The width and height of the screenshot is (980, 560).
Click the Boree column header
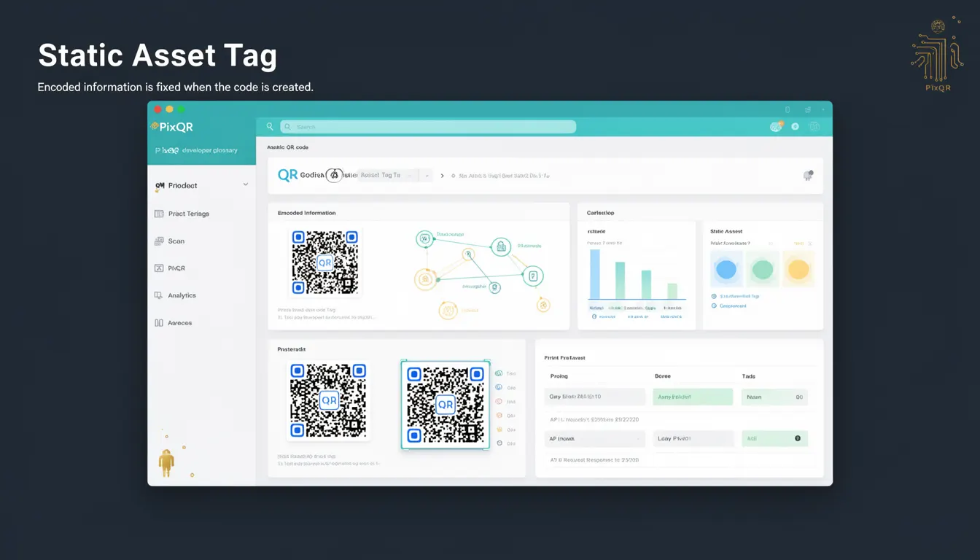click(x=663, y=376)
